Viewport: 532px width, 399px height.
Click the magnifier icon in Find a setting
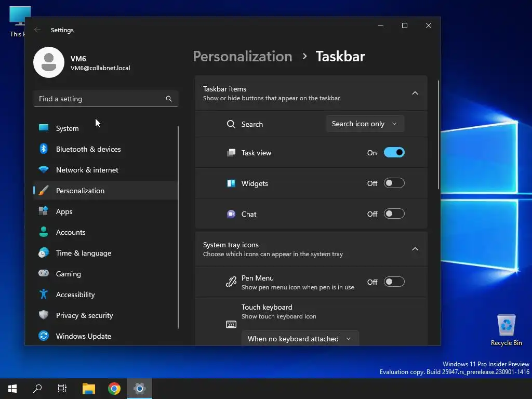click(x=169, y=99)
